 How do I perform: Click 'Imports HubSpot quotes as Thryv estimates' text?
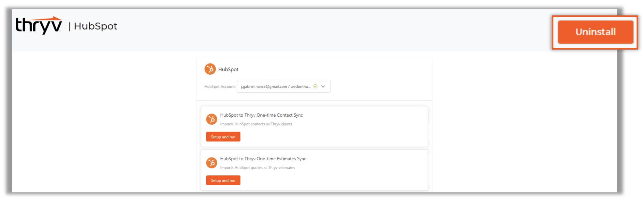click(257, 168)
